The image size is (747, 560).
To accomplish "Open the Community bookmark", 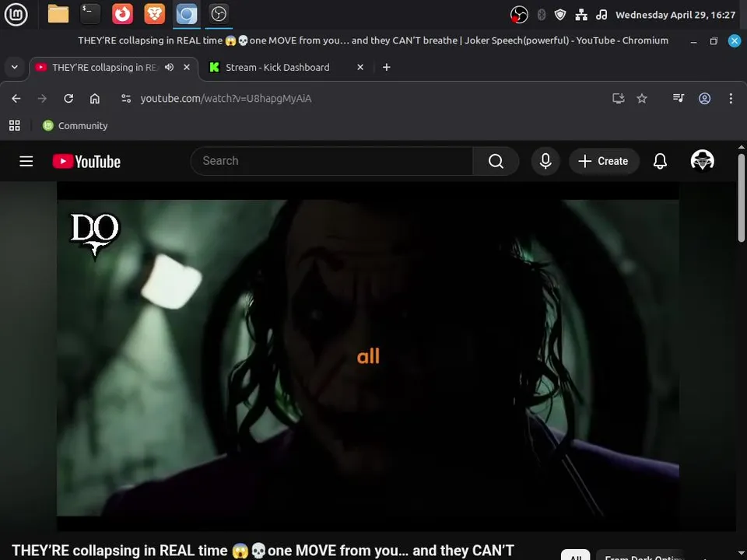I will point(75,126).
